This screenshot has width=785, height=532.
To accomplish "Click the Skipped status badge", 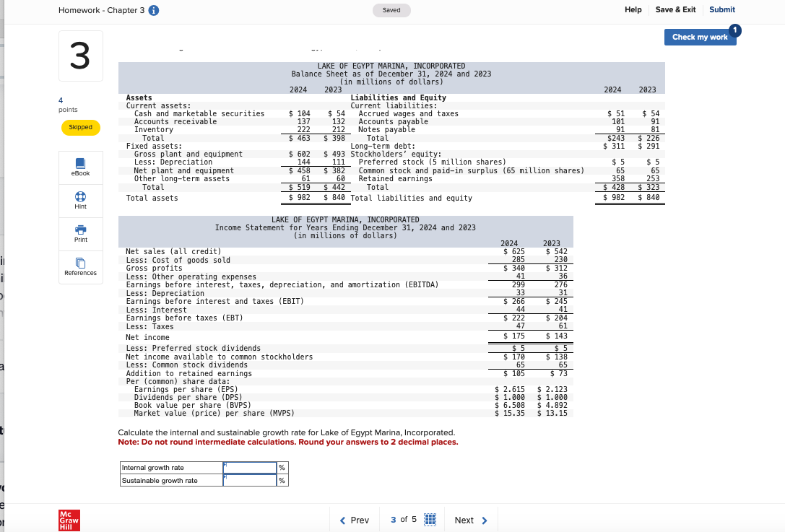I will [80, 127].
